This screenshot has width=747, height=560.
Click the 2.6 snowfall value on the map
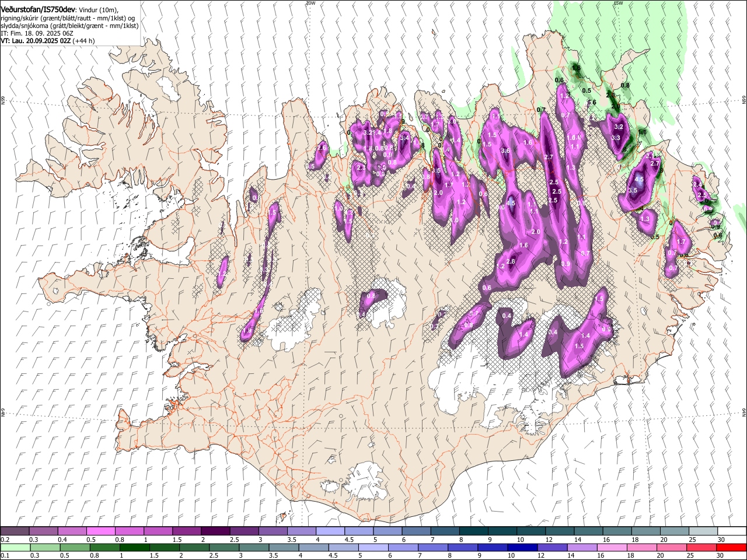(322, 148)
